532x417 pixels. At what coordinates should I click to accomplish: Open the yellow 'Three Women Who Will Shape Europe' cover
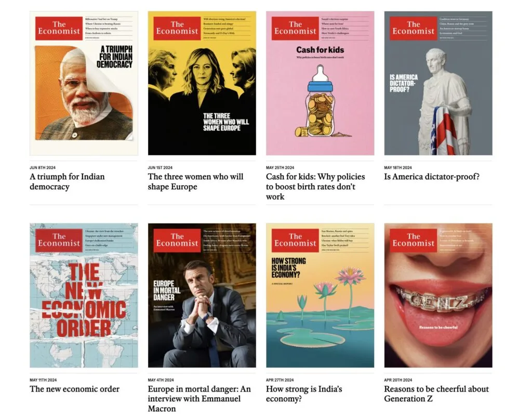coord(202,83)
